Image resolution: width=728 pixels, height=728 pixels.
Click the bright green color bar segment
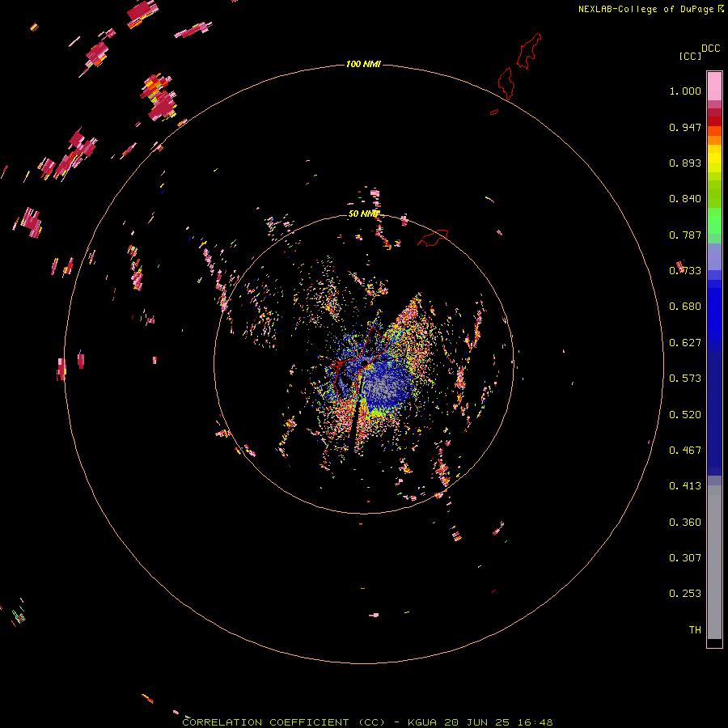click(x=714, y=221)
